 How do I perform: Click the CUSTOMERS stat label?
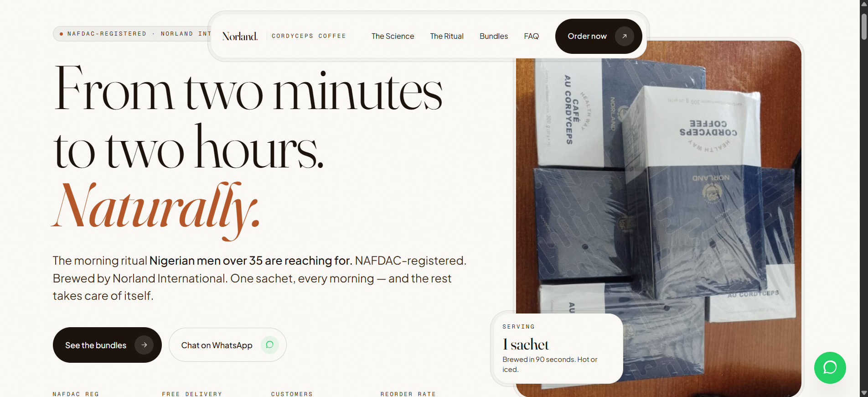(x=292, y=394)
